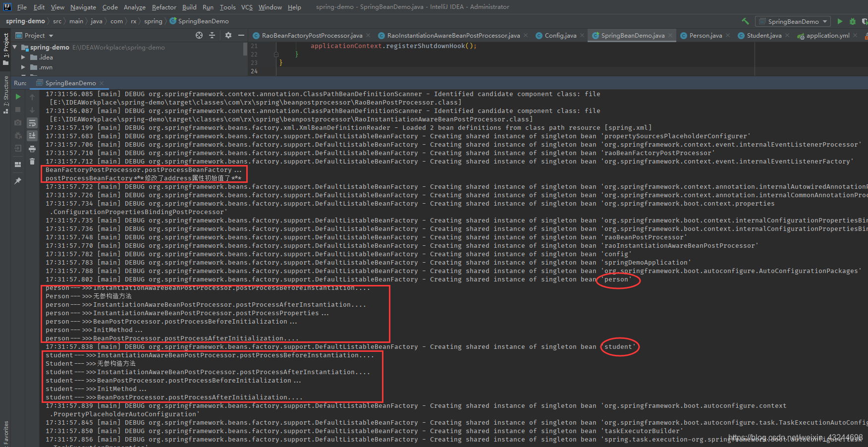Screen dimensions: 868x447
Task: Open the VCS menu
Action: click(247, 7)
